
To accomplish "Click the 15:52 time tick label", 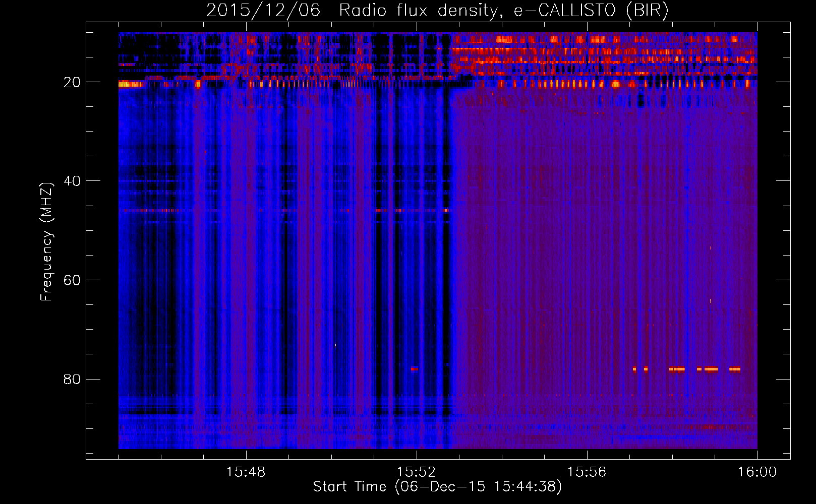I will coord(416,472).
